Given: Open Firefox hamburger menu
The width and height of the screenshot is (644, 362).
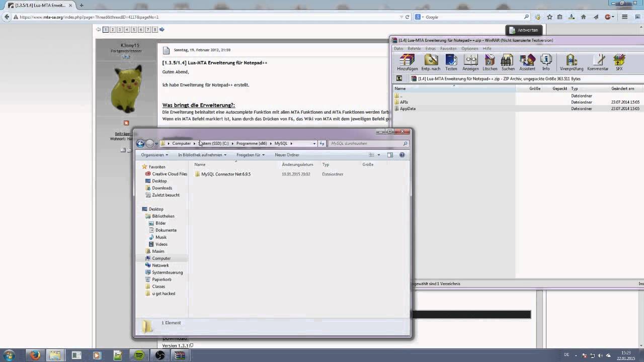Looking at the screenshot, I should [x=624, y=17].
